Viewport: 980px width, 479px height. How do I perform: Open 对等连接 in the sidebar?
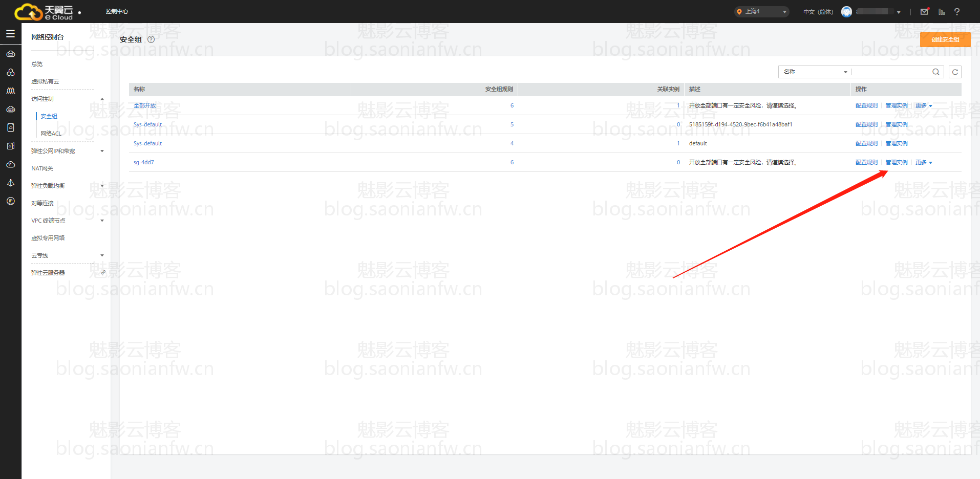coord(42,203)
